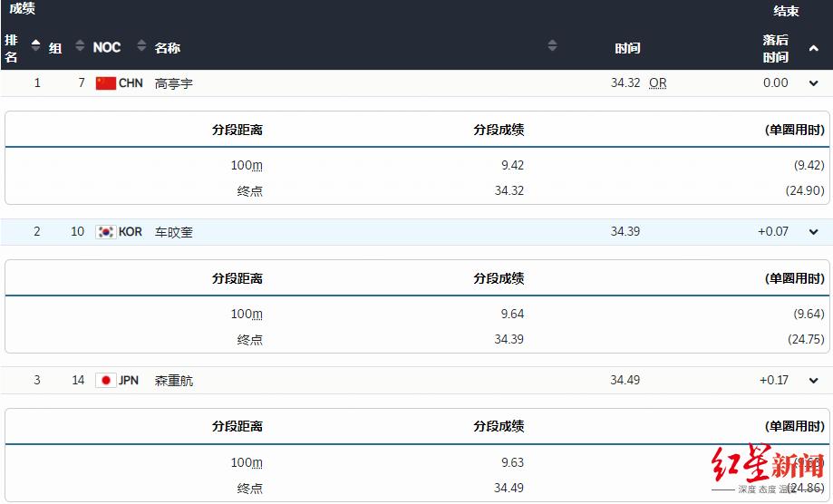The width and height of the screenshot is (833, 504).
Task: Click the 34.39 time in 车旼奎 row
Action: (625, 231)
